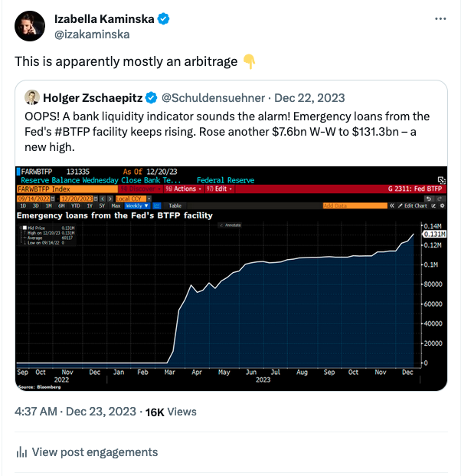This screenshot has height=476, width=461.
Task: Click the blue verified badge beside Izabella Kaminska
Action: (x=164, y=19)
